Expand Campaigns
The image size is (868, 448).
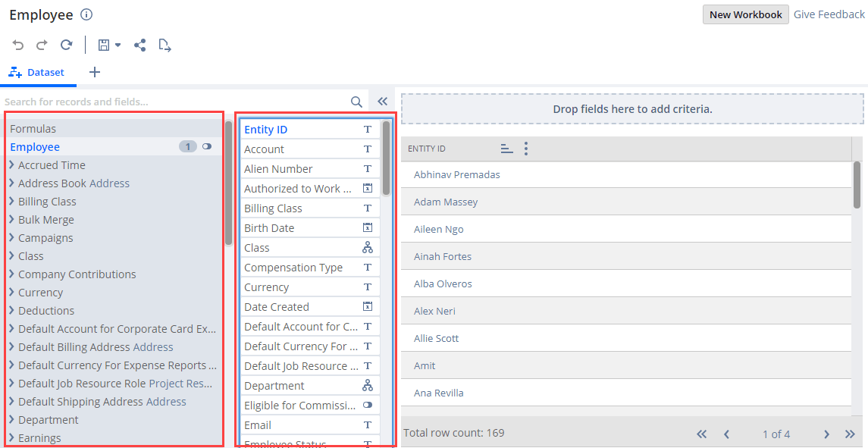point(12,238)
